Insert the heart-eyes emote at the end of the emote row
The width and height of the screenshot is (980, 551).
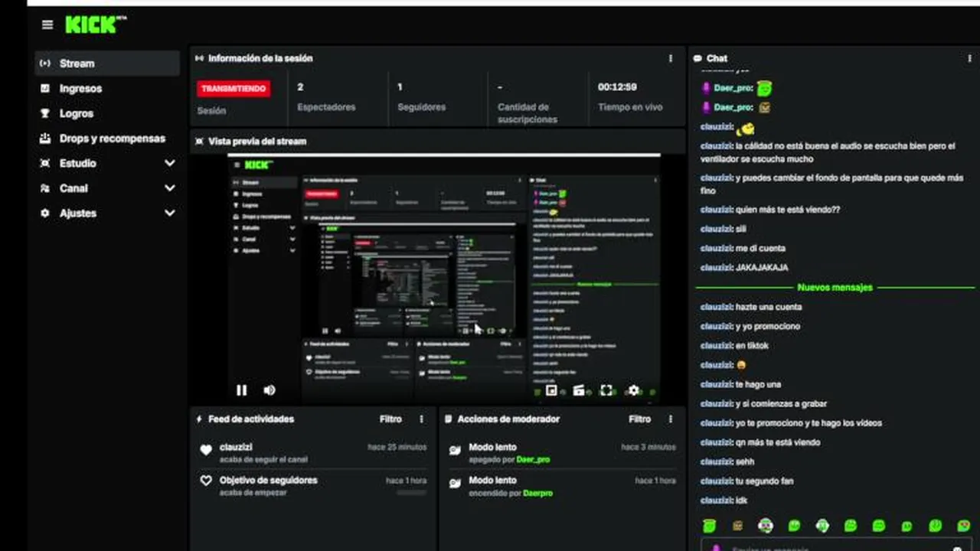tap(963, 526)
